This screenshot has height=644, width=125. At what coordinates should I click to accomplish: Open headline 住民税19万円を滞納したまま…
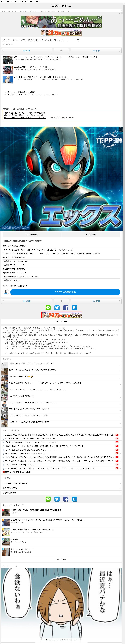61,439
